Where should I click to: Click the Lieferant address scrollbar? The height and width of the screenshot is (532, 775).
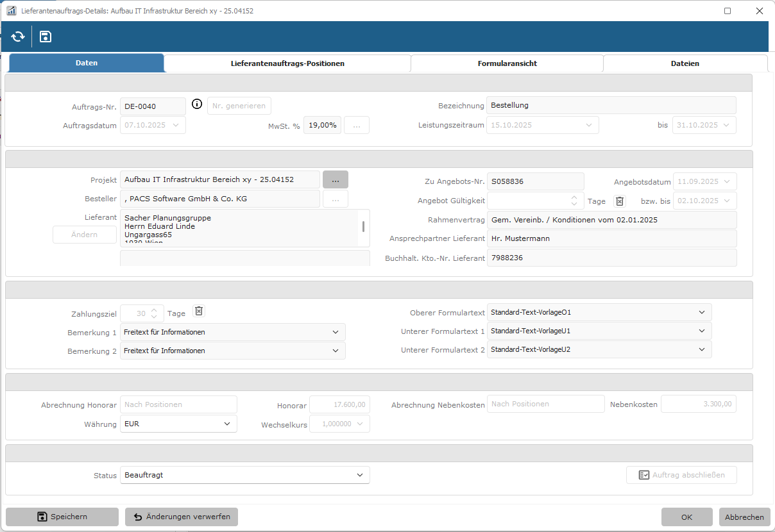point(364,227)
